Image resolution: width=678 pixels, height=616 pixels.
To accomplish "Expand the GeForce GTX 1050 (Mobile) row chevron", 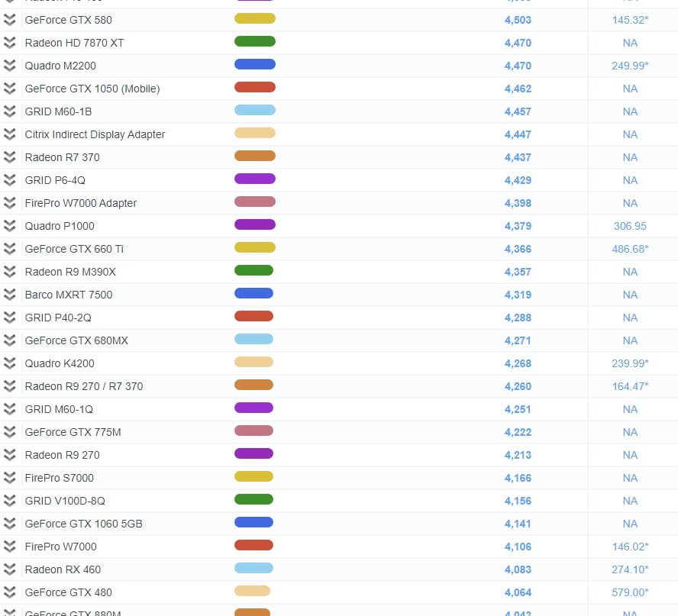I will [x=9, y=89].
